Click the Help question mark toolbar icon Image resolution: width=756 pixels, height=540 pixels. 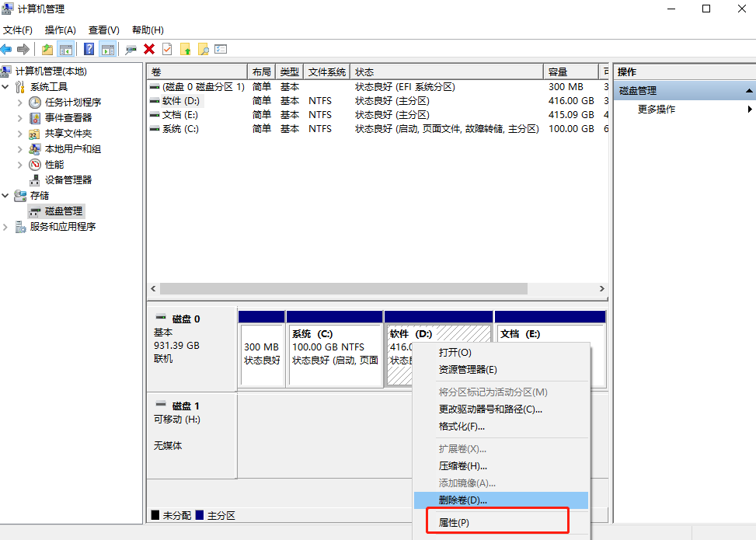(x=89, y=49)
